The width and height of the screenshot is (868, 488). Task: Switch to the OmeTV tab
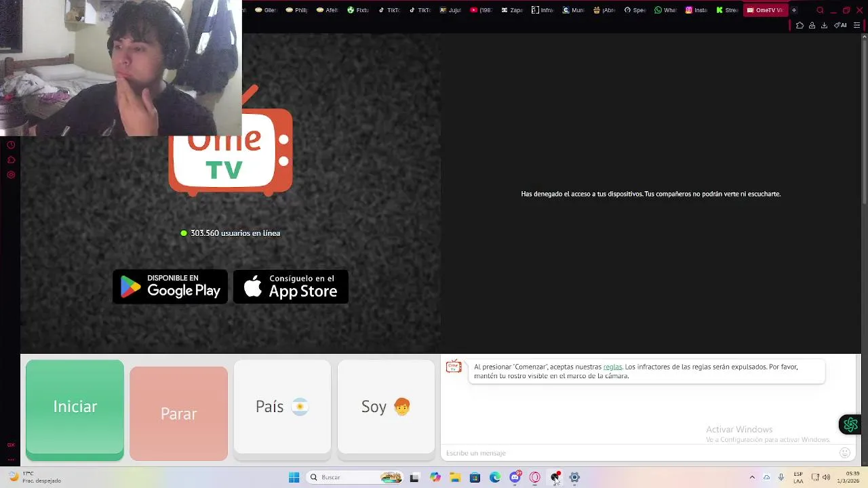(765, 10)
